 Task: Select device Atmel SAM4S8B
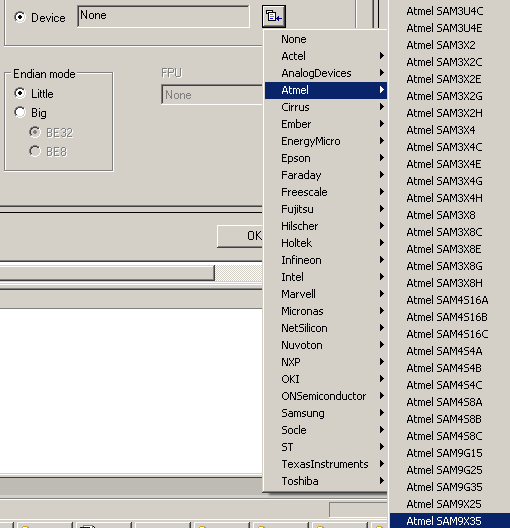pos(450,419)
